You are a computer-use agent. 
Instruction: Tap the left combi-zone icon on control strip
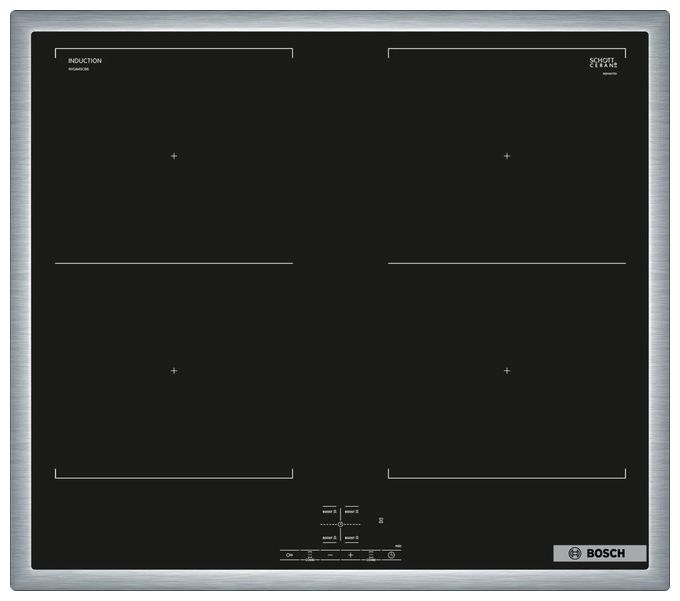[x=310, y=555]
